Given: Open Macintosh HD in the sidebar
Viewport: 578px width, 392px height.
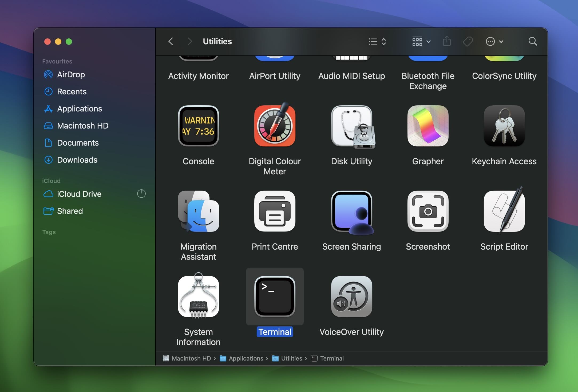Looking at the screenshot, I should click(95, 126).
